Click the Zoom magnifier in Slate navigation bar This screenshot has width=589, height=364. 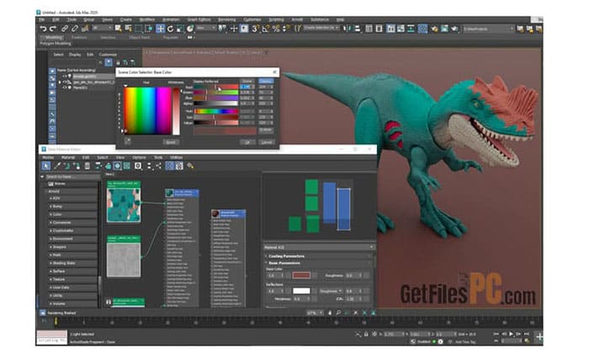(338, 313)
